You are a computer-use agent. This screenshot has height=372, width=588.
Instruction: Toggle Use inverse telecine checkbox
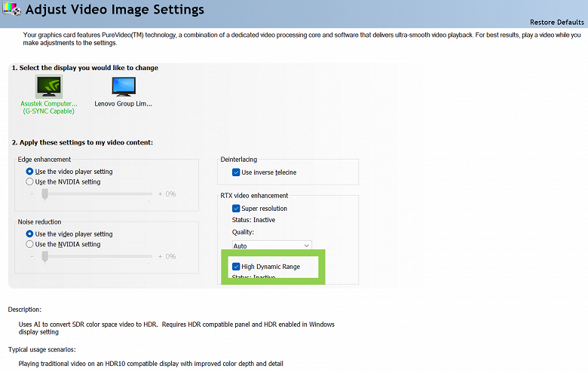click(x=237, y=172)
